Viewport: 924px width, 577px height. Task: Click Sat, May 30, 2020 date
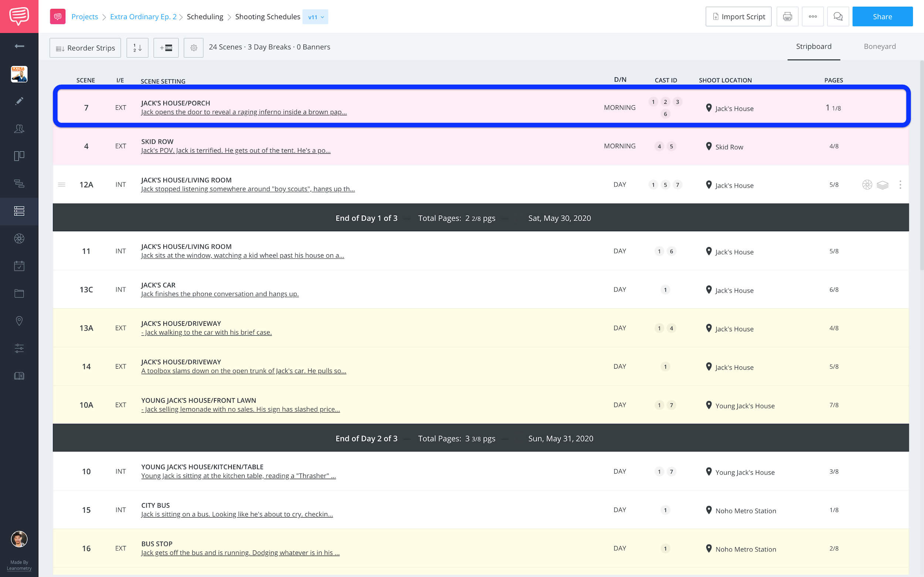click(x=559, y=218)
